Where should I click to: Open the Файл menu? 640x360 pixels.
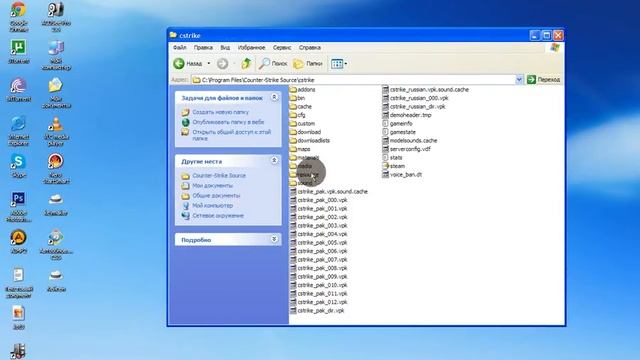[180, 48]
